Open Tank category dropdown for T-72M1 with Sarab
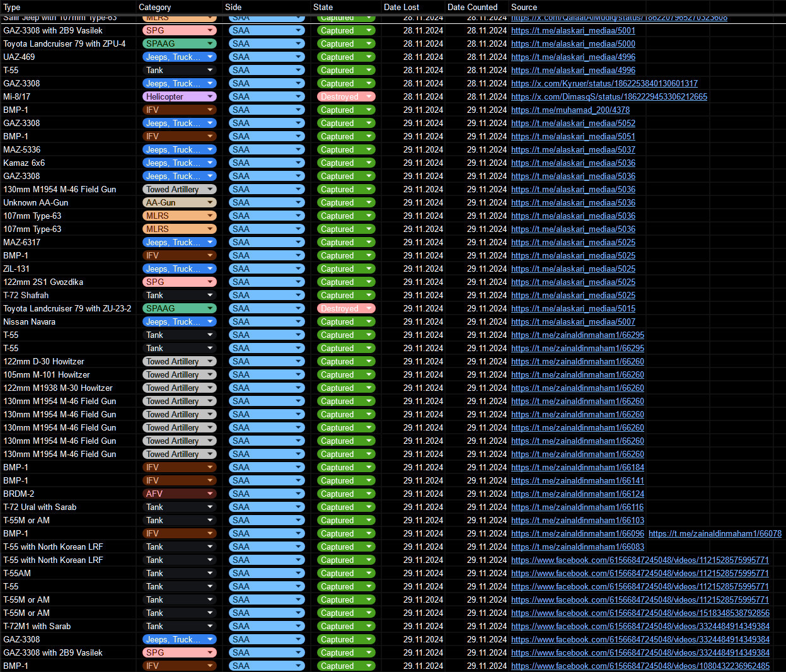This screenshot has width=786, height=672. 180,626
